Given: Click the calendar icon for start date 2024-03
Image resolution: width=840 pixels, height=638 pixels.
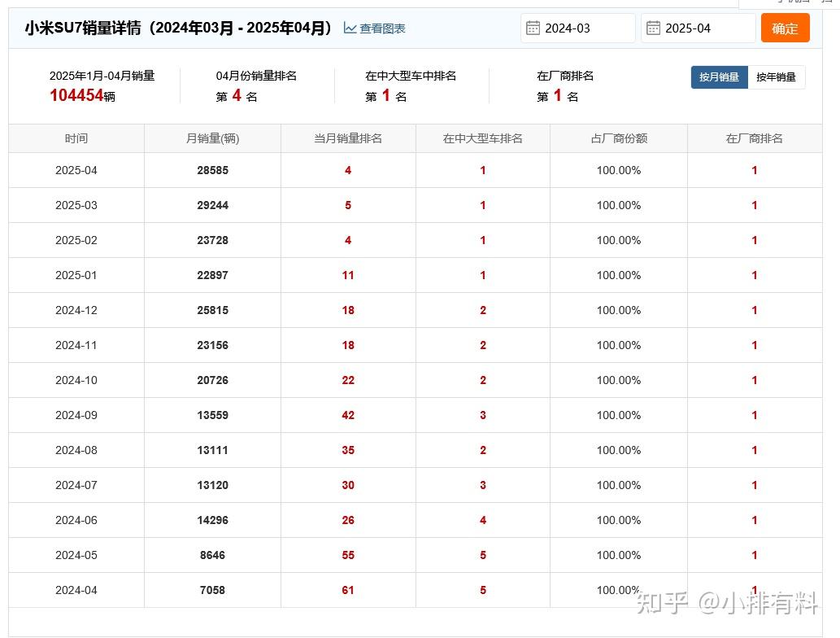Looking at the screenshot, I should tap(533, 28).
